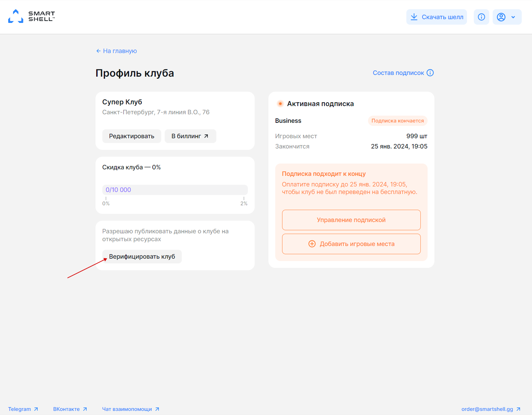The height and width of the screenshot is (415, 532).
Task: Open ВКонтакте footer link
Action: pyautogui.click(x=66, y=409)
